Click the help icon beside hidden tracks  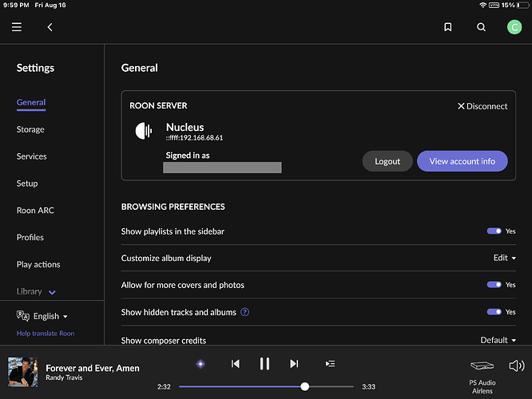245,312
